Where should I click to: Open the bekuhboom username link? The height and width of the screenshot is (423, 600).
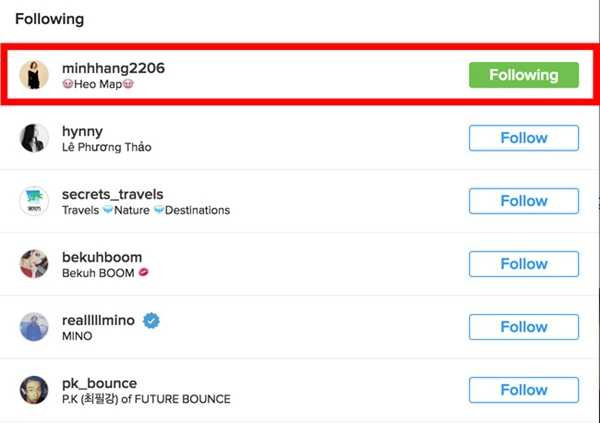click(102, 257)
